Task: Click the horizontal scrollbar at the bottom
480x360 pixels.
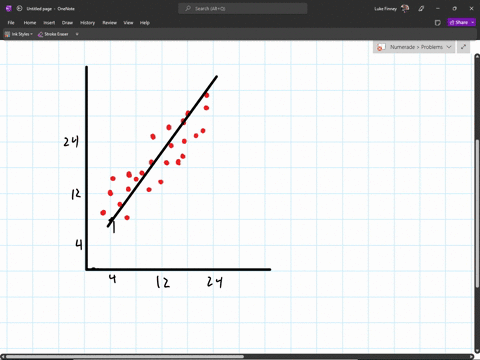Action: (124, 357)
